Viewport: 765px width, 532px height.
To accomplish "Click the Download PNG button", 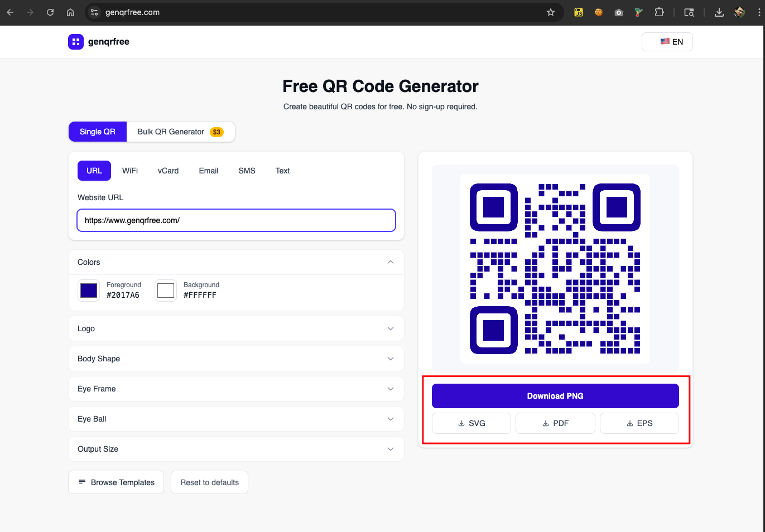I will pyautogui.click(x=555, y=396).
